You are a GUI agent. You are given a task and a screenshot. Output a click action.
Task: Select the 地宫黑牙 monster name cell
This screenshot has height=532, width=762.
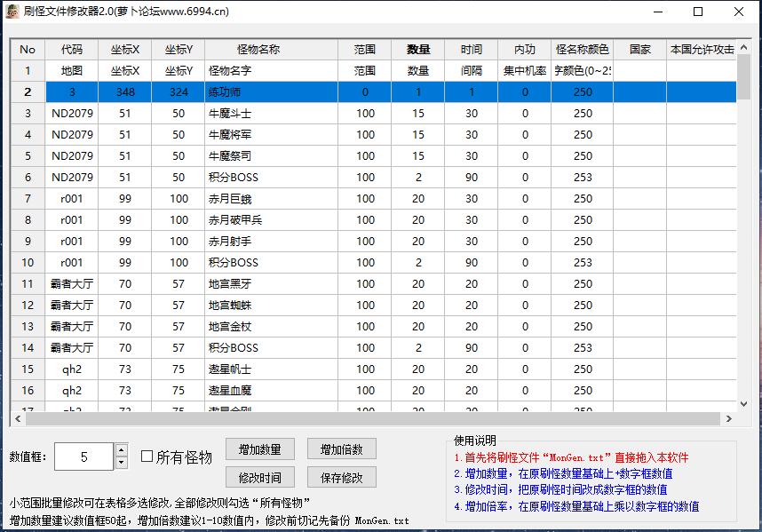coord(271,284)
